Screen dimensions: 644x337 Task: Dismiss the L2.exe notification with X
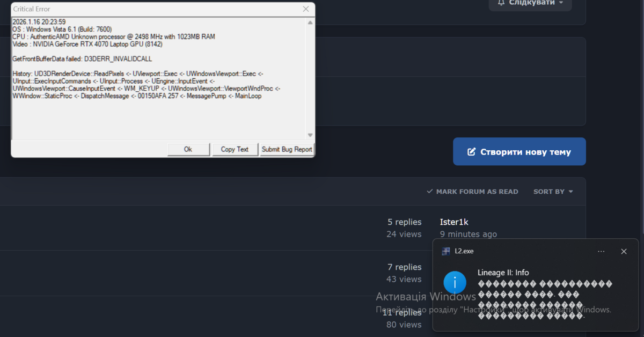(x=624, y=251)
